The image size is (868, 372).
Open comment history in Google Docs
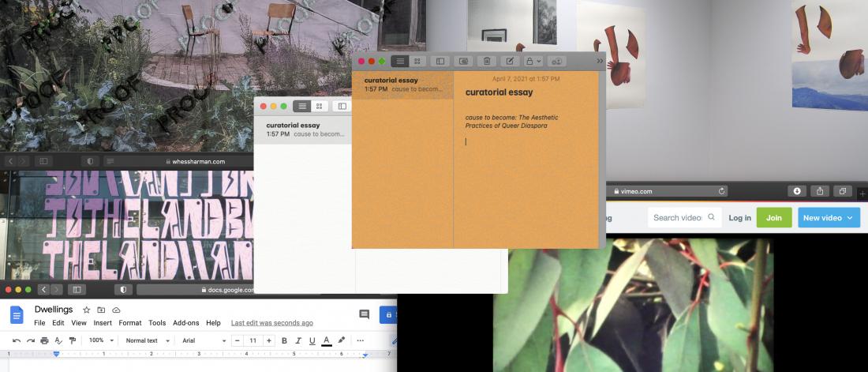tap(364, 314)
